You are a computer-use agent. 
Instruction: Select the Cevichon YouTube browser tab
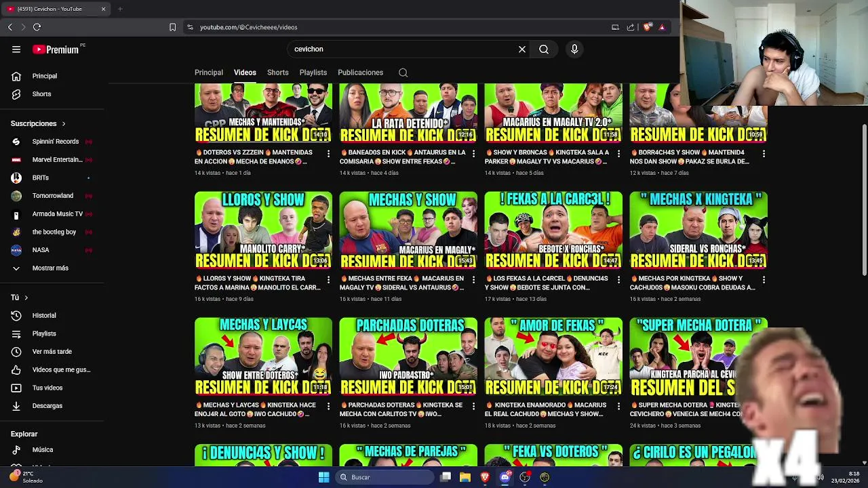[56, 9]
